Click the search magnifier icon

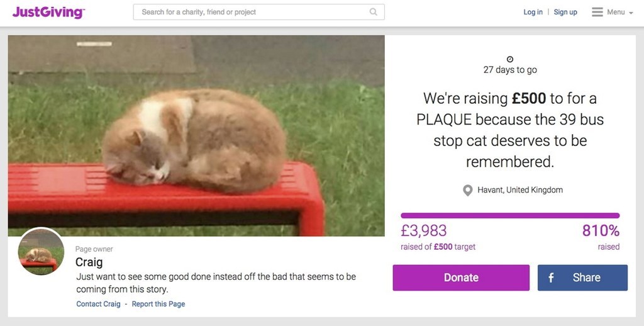373,12
